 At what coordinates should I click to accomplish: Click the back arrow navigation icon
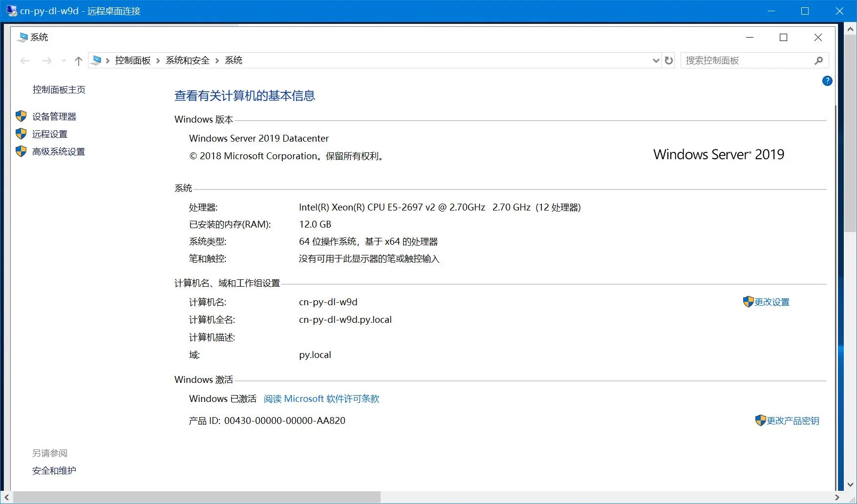tap(25, 61)
